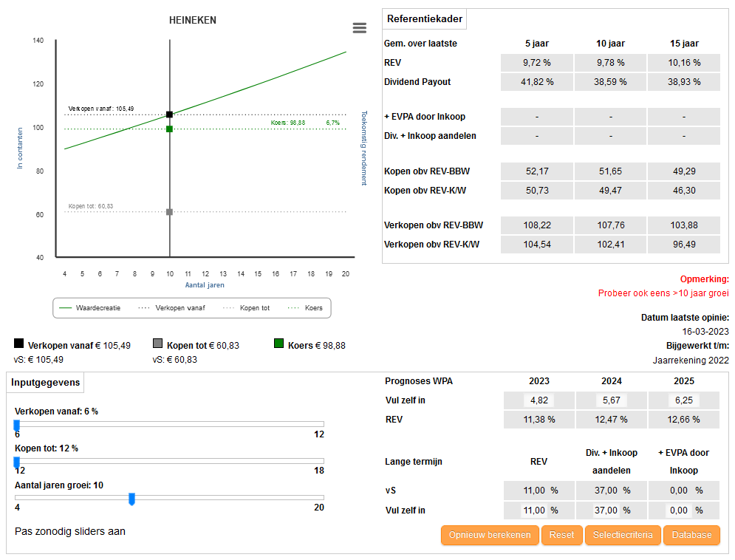Click Verkopen obv REV-K/W value 104,54
Screen dimensions: 735x560
click(537, 245)
